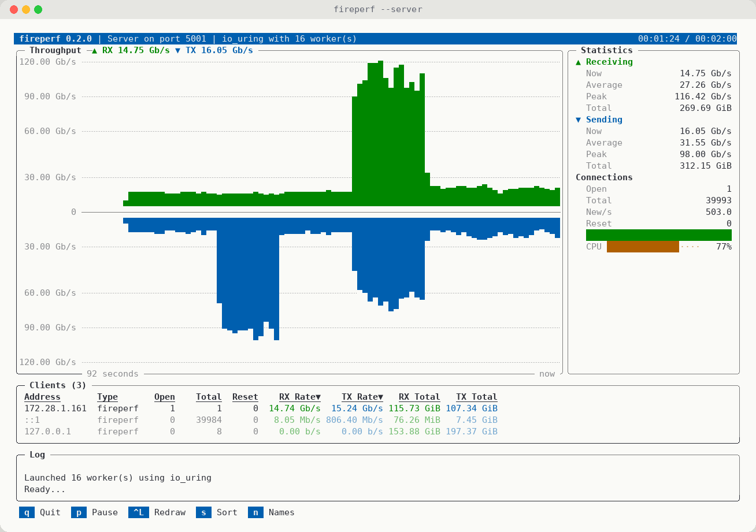Click the blue "s" Sort key badge
The height and width of the screenshot is (532, 756).
pos(204,512)
